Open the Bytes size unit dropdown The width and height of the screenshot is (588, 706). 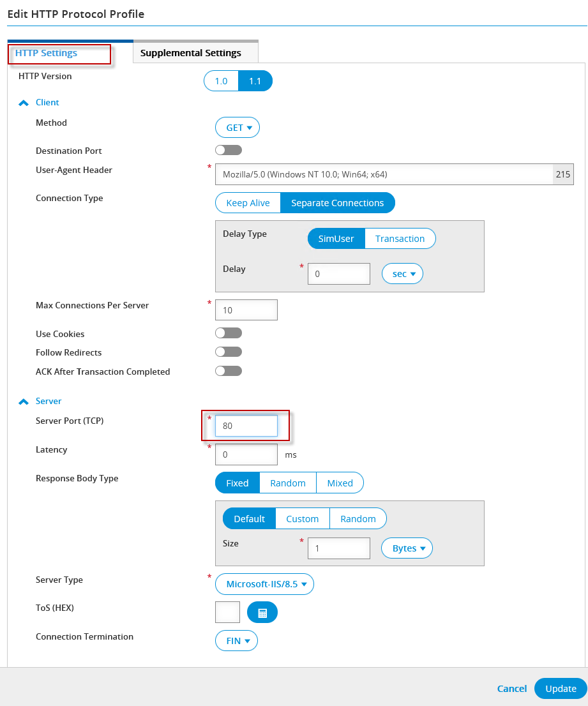pyautogui.click(x=407, y=548)
